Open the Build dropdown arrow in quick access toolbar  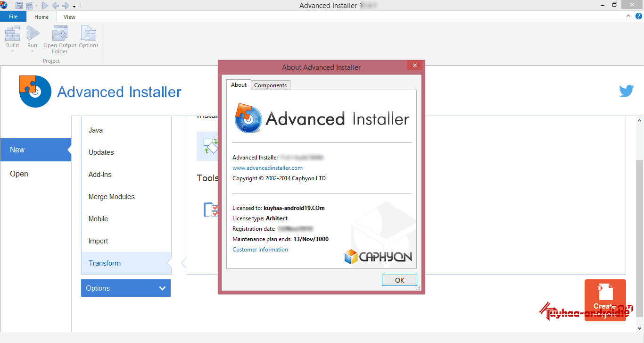(36, 6)
